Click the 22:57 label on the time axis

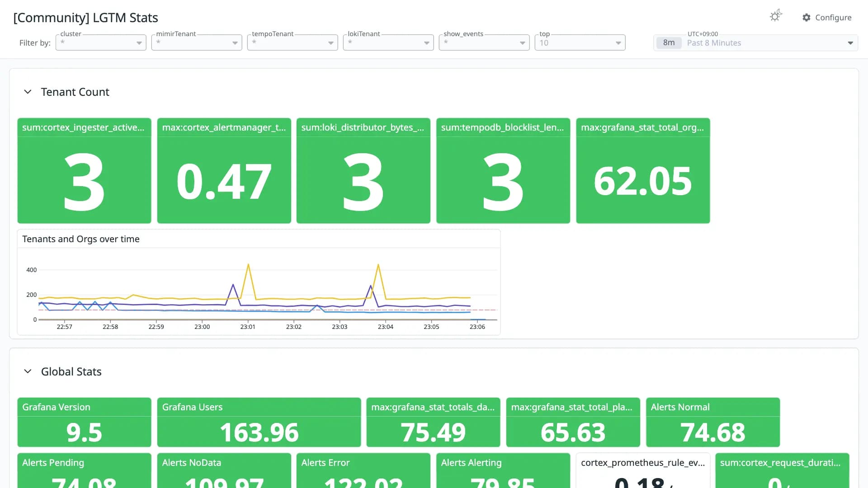pyautogui.click(x=64, y=327)
